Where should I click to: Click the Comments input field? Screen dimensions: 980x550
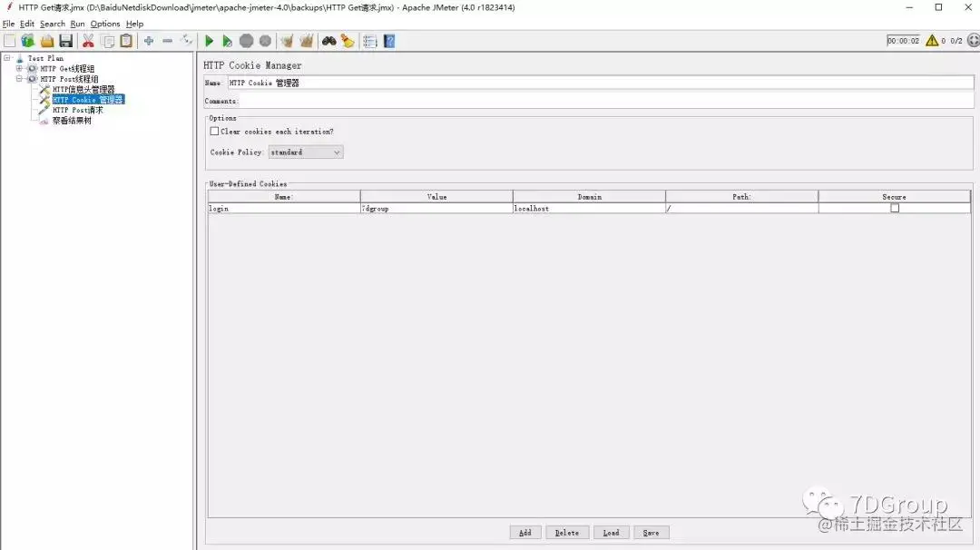[606, 101]
